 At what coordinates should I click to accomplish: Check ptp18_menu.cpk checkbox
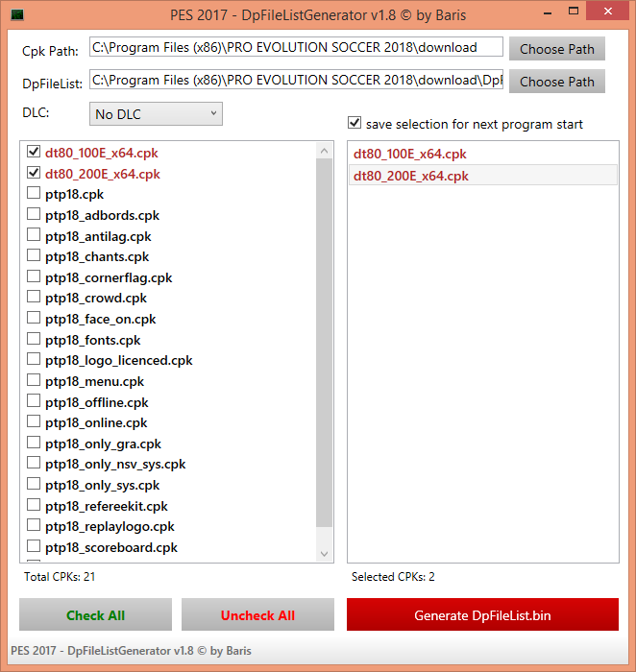[x=34, y=380]
